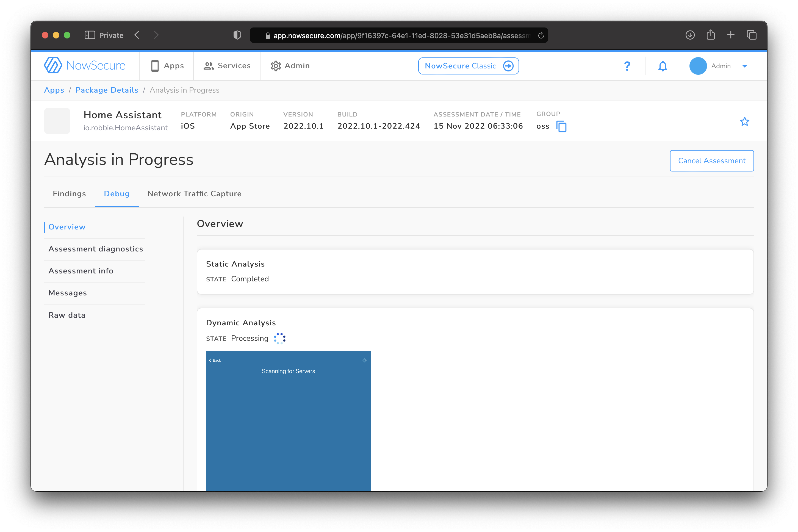798x532 pixels.
Task: Open the notifications bell
Action: (662, 66)
